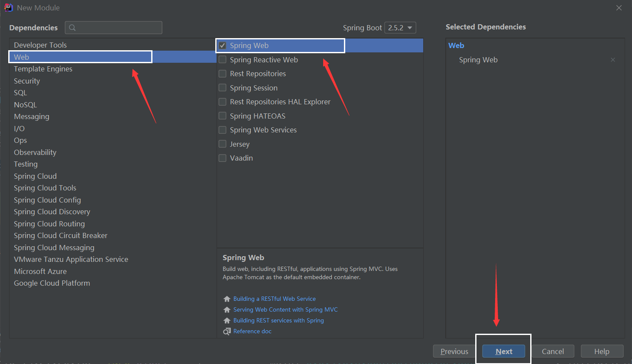Close the New Module dialog
The width and height of the screenshot is (632, 364).
click(619, 8)
